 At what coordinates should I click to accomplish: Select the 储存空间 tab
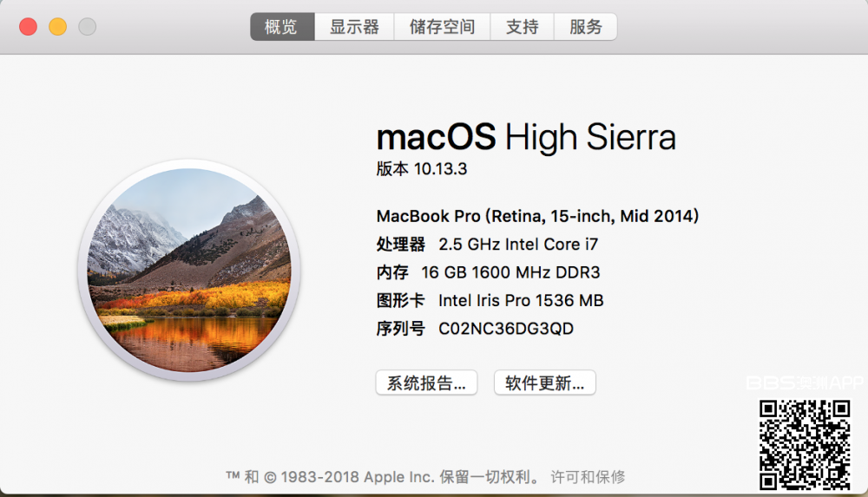pyautogui.click(x=442, y=27)
